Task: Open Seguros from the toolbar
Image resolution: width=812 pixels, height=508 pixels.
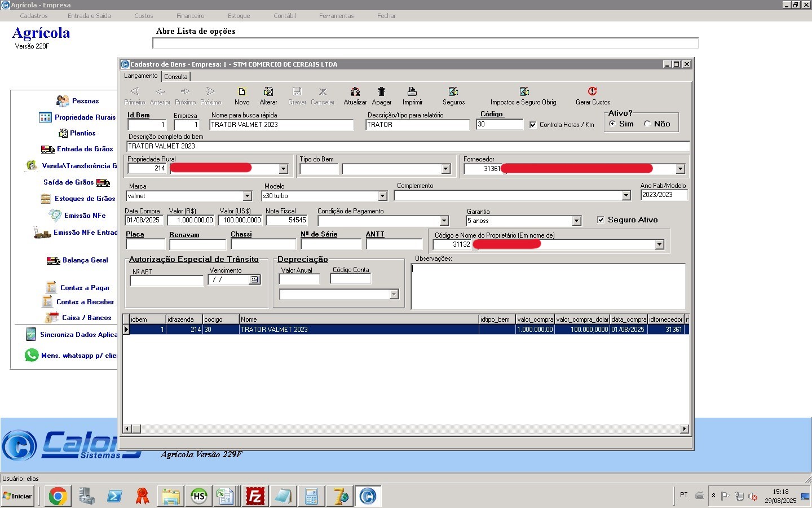Action: coord(453,92)
